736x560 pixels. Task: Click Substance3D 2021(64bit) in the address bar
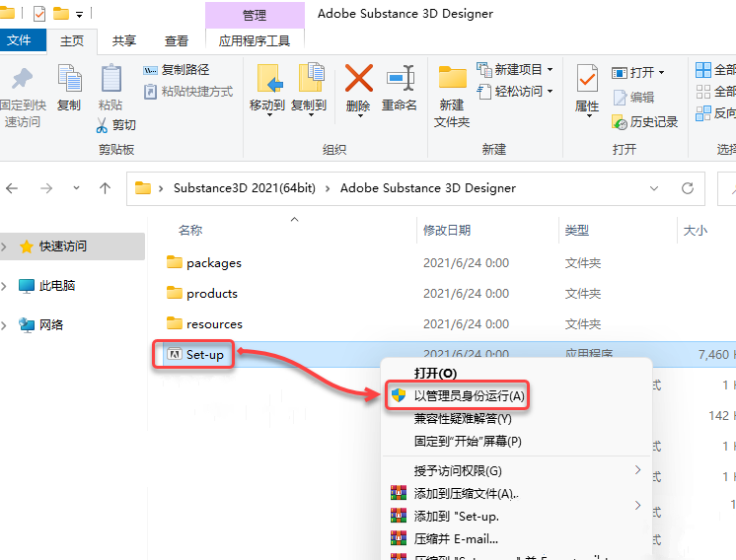[x=245, y=188]
